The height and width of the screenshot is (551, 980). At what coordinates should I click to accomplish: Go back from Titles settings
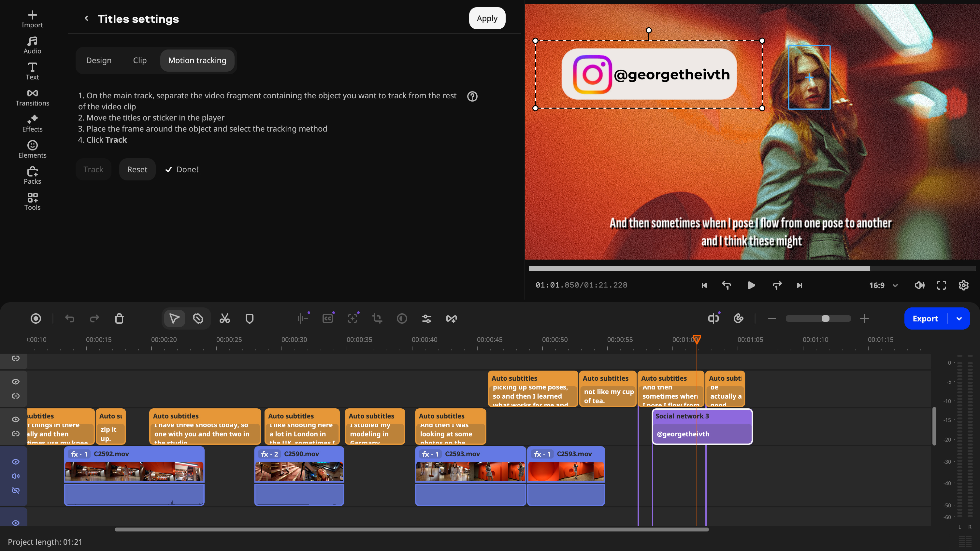[86, 18]
